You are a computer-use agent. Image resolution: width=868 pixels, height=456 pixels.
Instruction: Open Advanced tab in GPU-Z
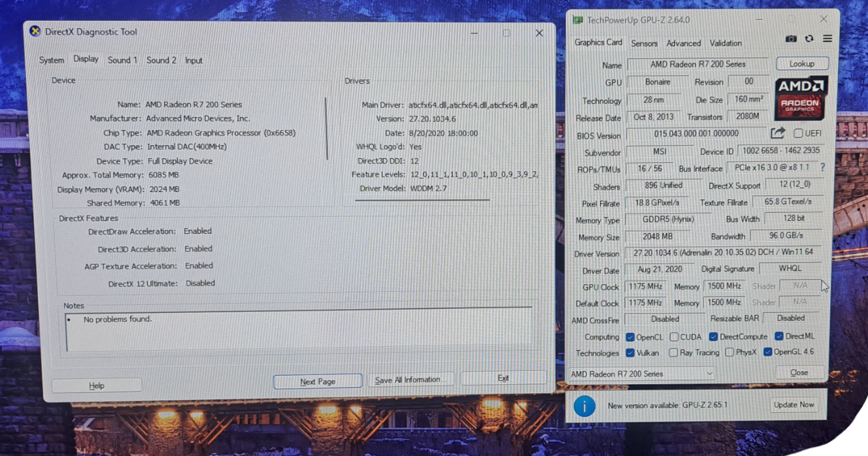click(x=684, y=44)
